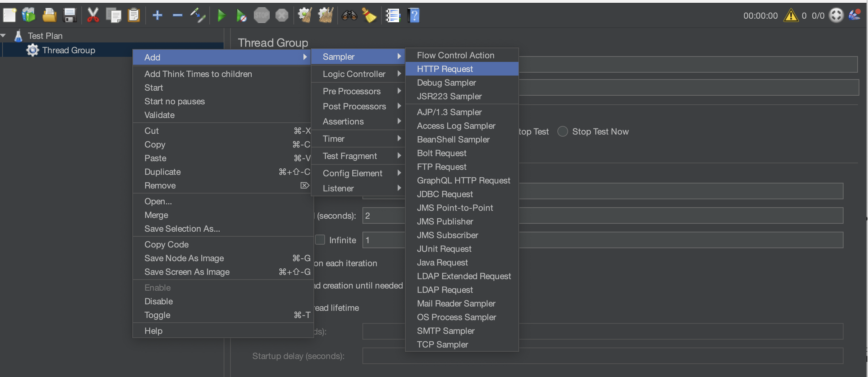Click the Function Helper list icon
Image resolution: width=868 pixels, height=377 pixels.
point(392,15)
